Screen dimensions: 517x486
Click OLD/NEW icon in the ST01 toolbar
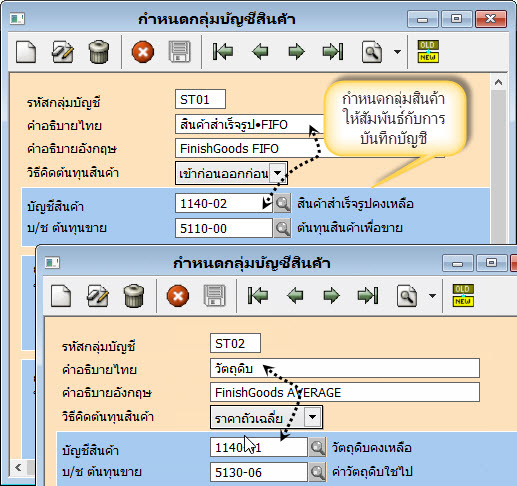pos(428,52)
